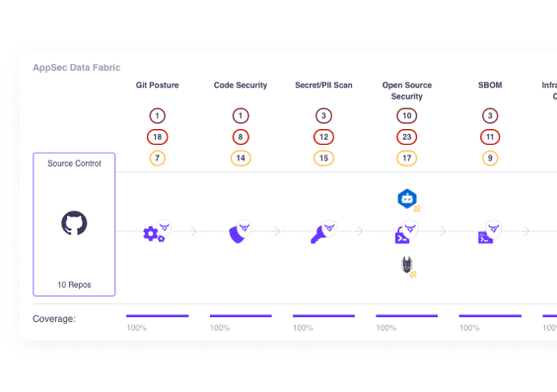557x392 pixels.
Task: Open Open Source Security red badge 23
Action: [407, 137]
